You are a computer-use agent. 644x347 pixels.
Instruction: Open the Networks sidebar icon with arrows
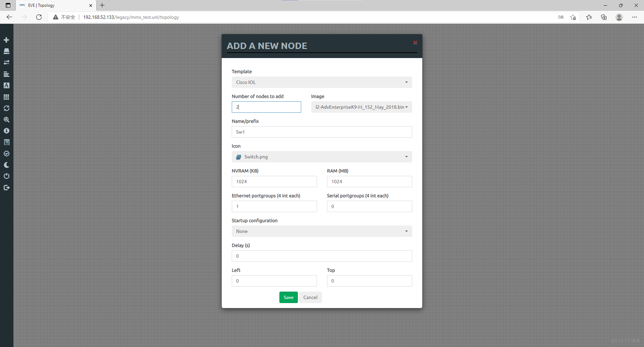click(x=6, y=62)
